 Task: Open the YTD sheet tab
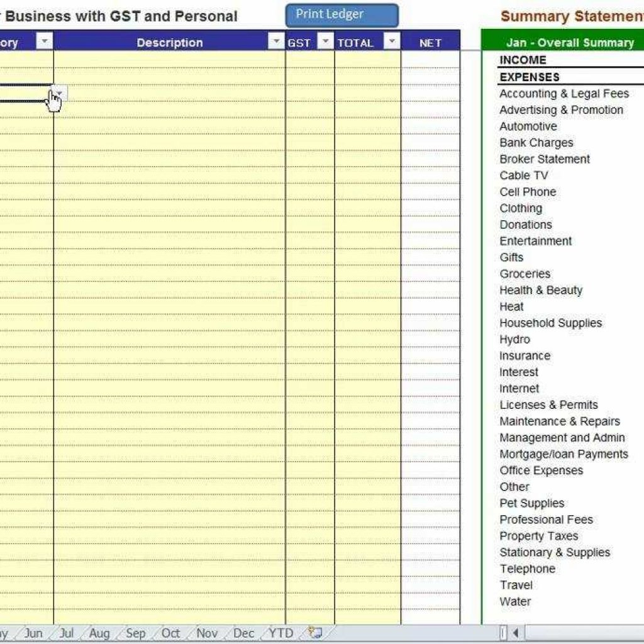tap(281, 633)
